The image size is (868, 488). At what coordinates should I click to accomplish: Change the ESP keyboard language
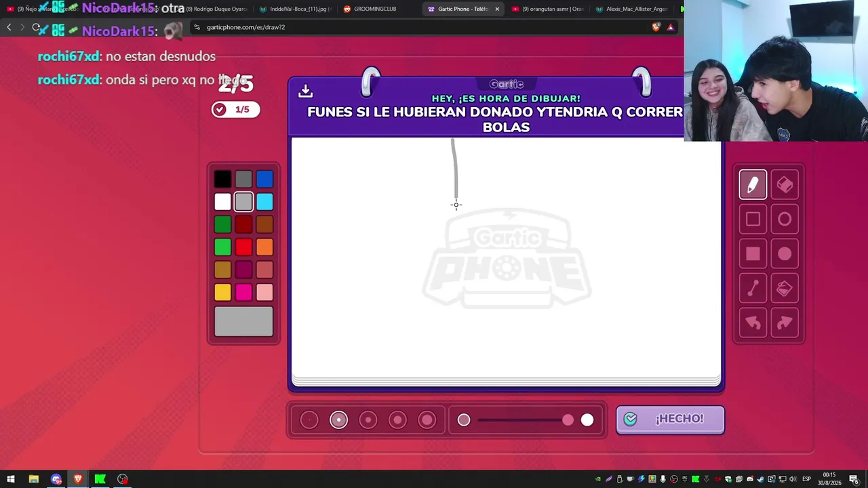click(807, 479)
